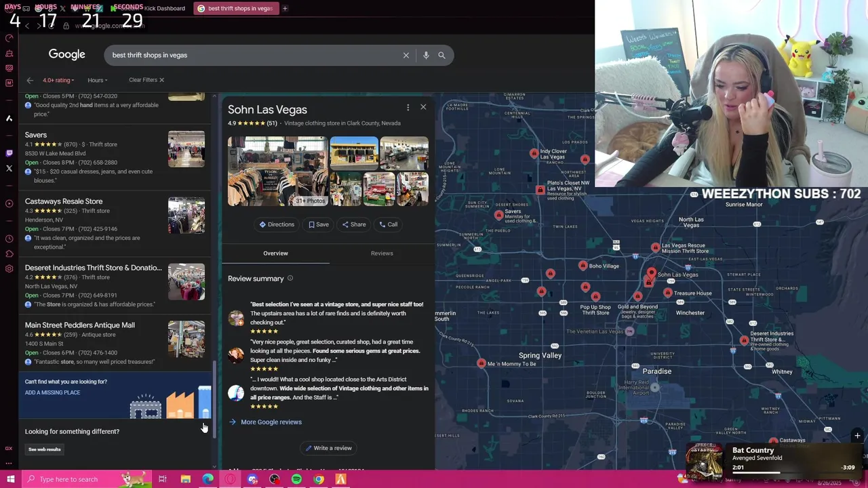Click ADD A MISSING PLACE link
This screenshot has width=868, height=488.
pyautogui.click(x=52, y=392)
